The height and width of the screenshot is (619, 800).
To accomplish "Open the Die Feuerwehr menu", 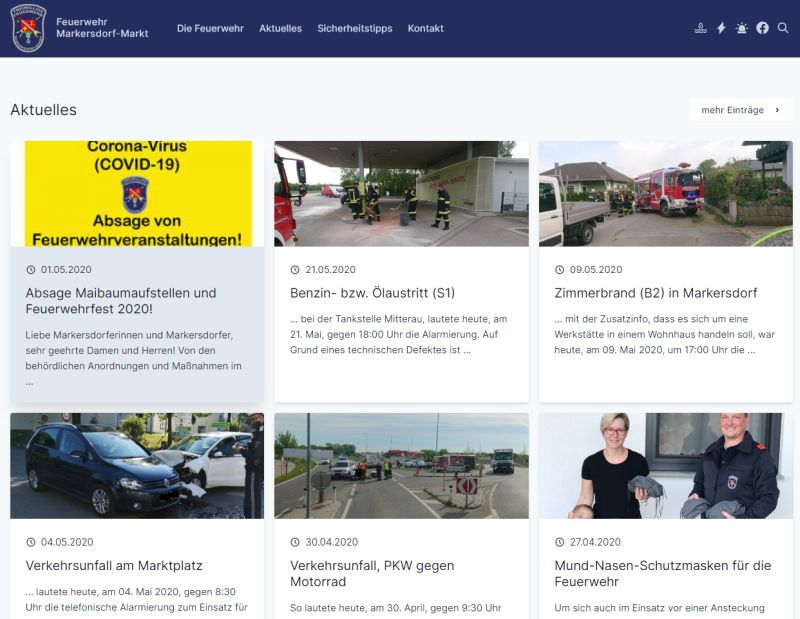I will 210,29.
